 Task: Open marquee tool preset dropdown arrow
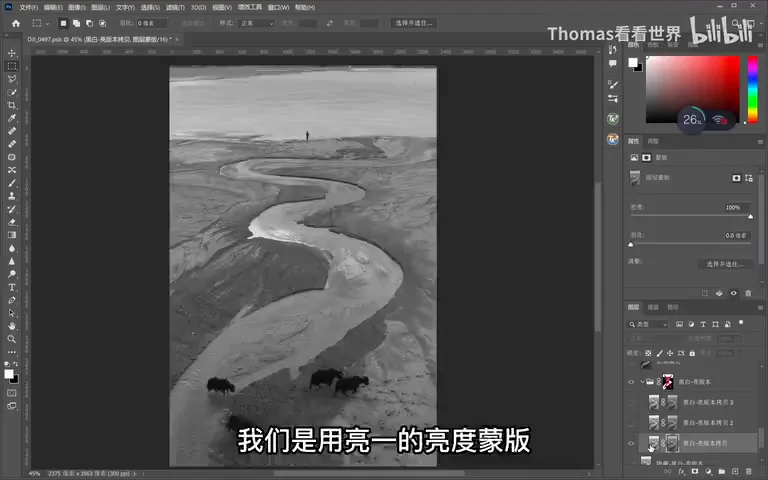coord(48,24)
